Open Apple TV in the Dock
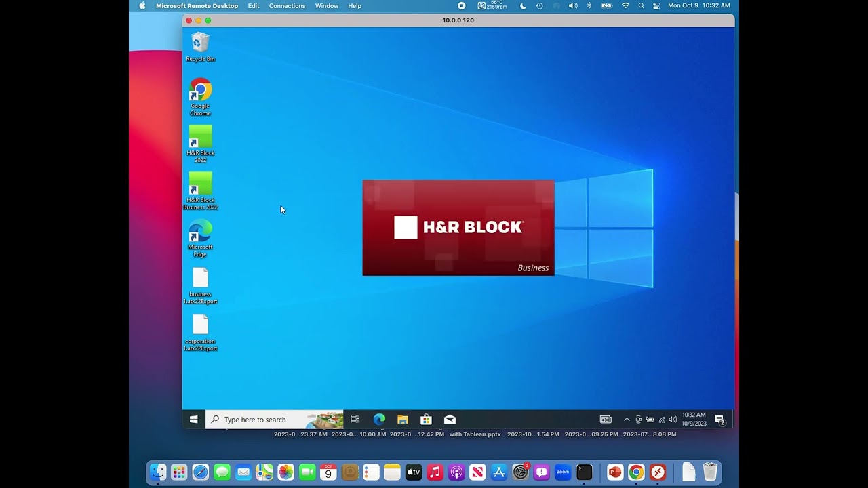This screenshot has height=488, width=868. pos(414,472)
